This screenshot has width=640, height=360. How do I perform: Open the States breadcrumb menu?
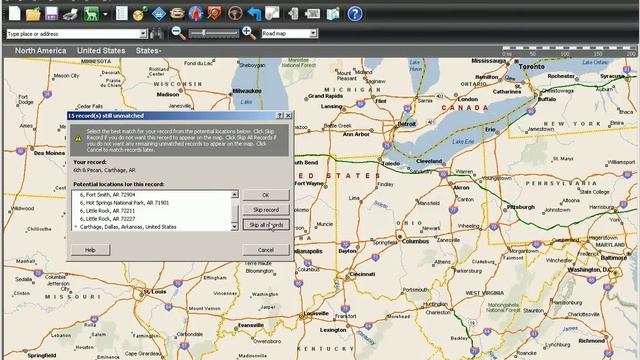(x=149, y=51)
